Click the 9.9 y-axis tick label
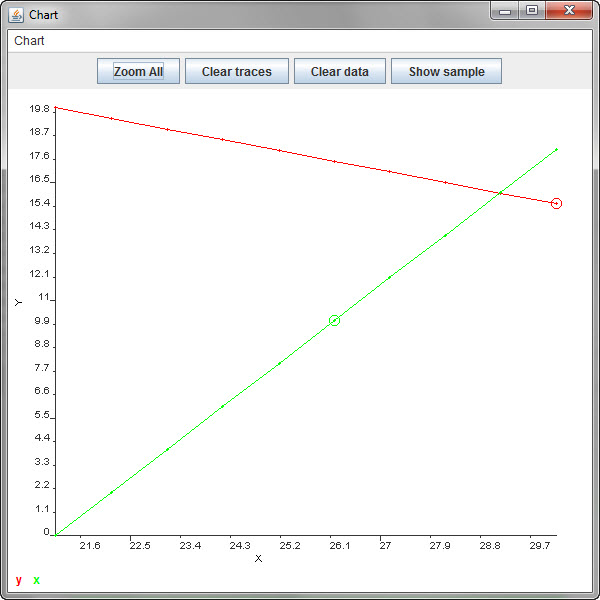The image size is (600, 600). [42, 321]
